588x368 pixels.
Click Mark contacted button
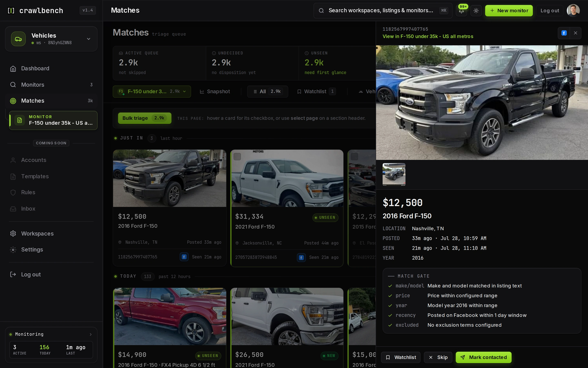click(483, 357)
